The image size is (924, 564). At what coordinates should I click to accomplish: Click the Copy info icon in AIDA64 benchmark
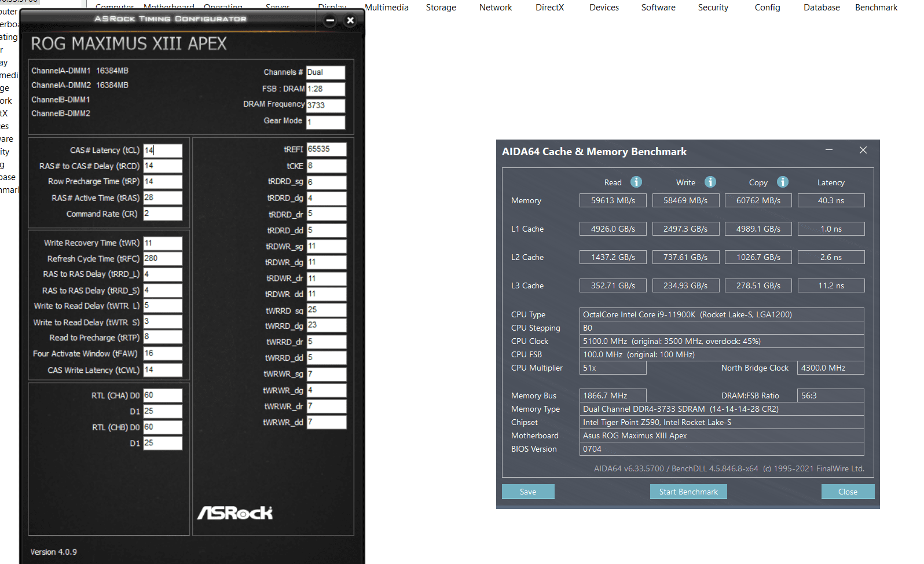coord(783,182)
